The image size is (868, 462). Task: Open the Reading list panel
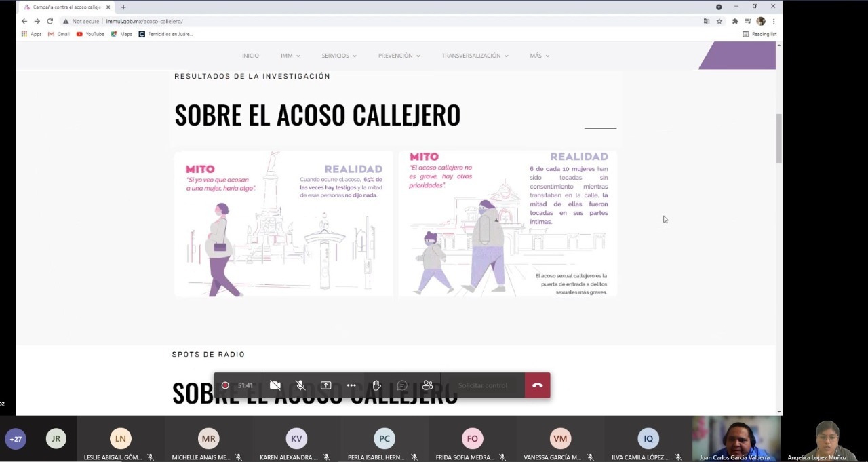click(759, 34)
